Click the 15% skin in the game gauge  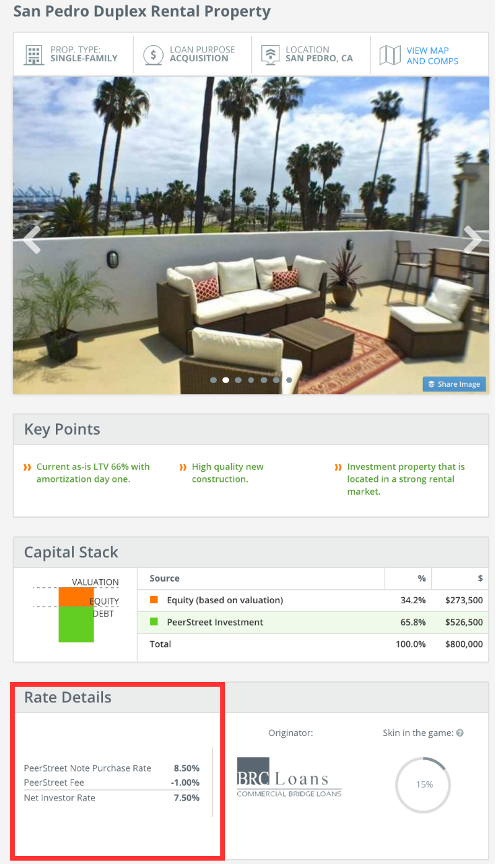pyautogui.click(x=423, y=785)
